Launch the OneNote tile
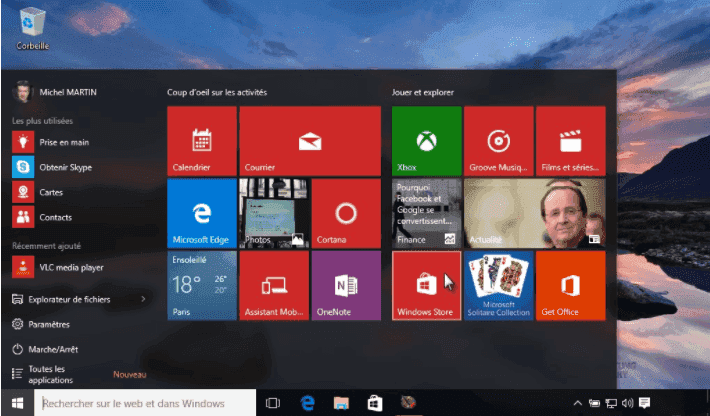Image resolution: width=710 pixels, height=416 pixels. click(x=346, y=286)
